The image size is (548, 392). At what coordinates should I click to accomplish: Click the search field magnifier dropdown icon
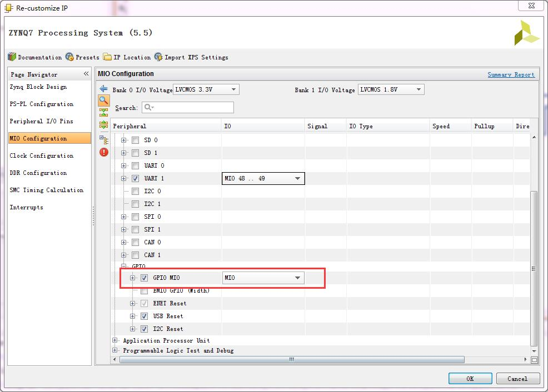tap(149, 108)
